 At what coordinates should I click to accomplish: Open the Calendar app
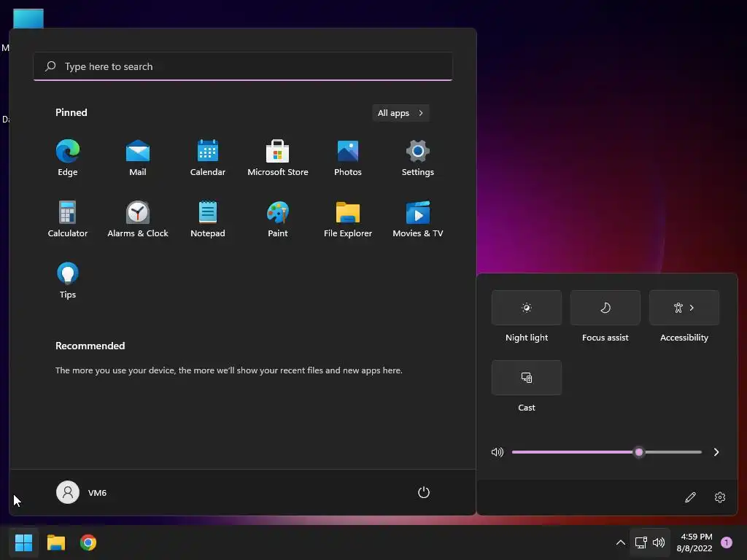click(x=208, y=157)
